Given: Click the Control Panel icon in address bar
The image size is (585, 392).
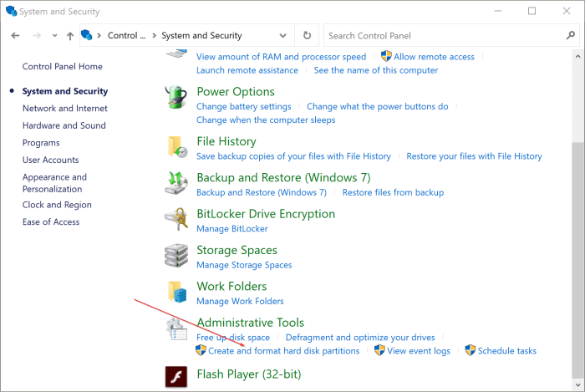Looking at the screenshot, I should click(87, 35).
